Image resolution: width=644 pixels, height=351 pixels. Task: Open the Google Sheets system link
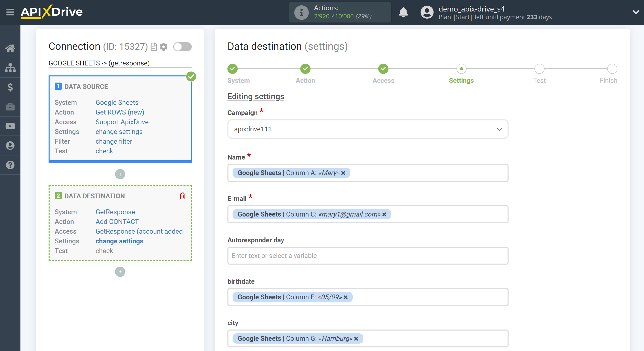point(117,103)
